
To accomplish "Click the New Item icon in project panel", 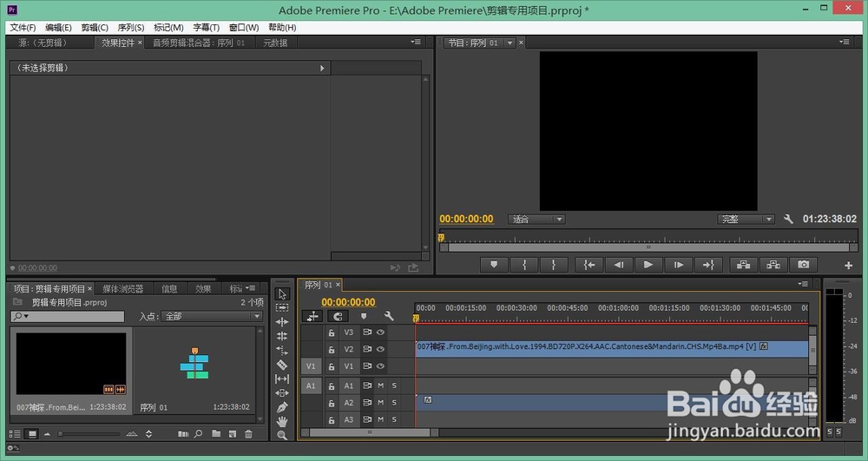I will (x=233, y=434).
